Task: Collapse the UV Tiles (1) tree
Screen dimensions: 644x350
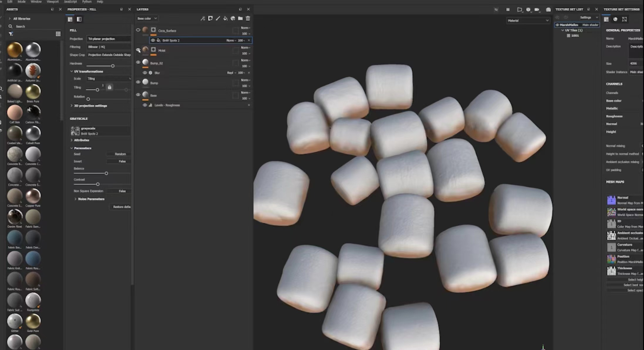Action: click(x=563, y=30)
